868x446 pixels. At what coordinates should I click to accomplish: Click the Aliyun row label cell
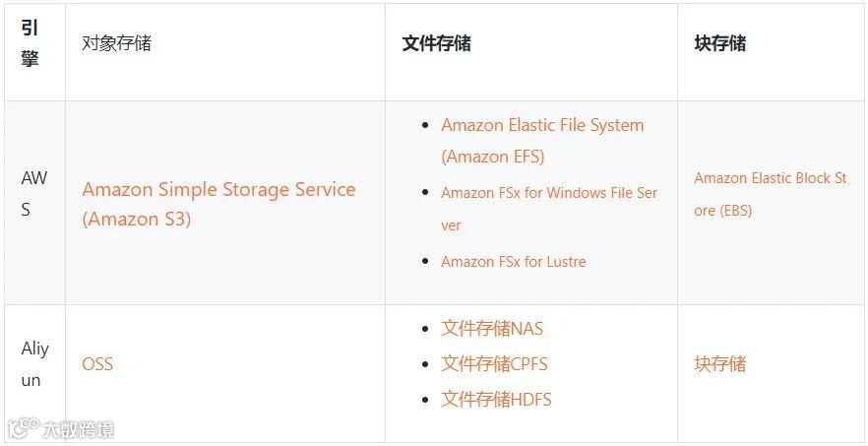pos(34,364)
